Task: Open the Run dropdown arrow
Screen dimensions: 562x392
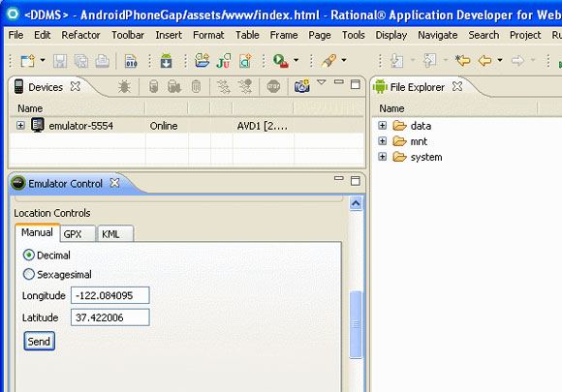Action: (297, 60)
